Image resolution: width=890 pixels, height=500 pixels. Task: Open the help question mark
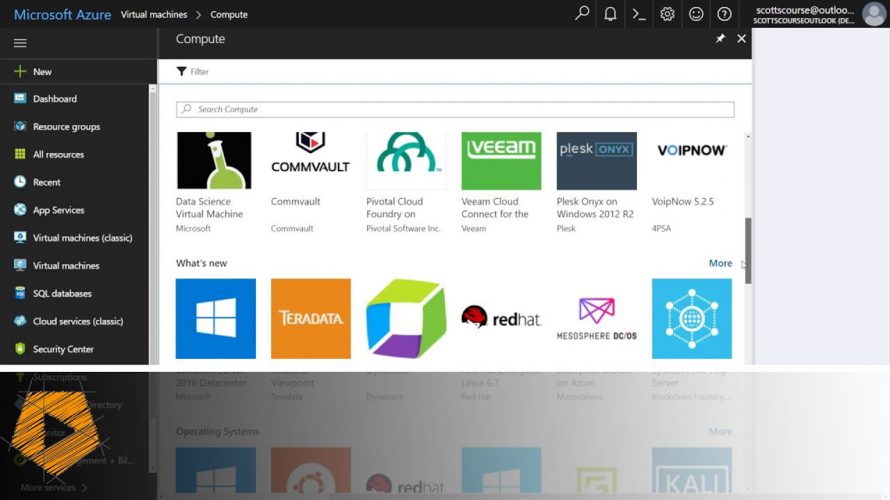(724, 14)
